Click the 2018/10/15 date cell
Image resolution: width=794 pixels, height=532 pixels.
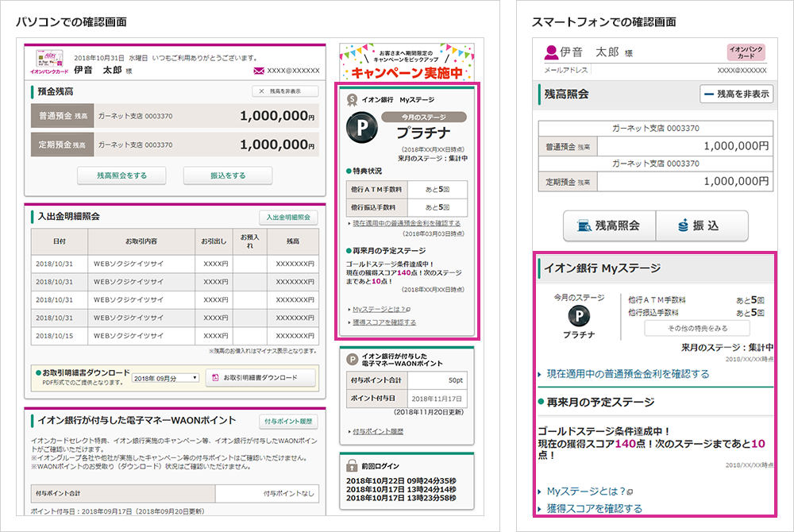click(x=60, y=336)
